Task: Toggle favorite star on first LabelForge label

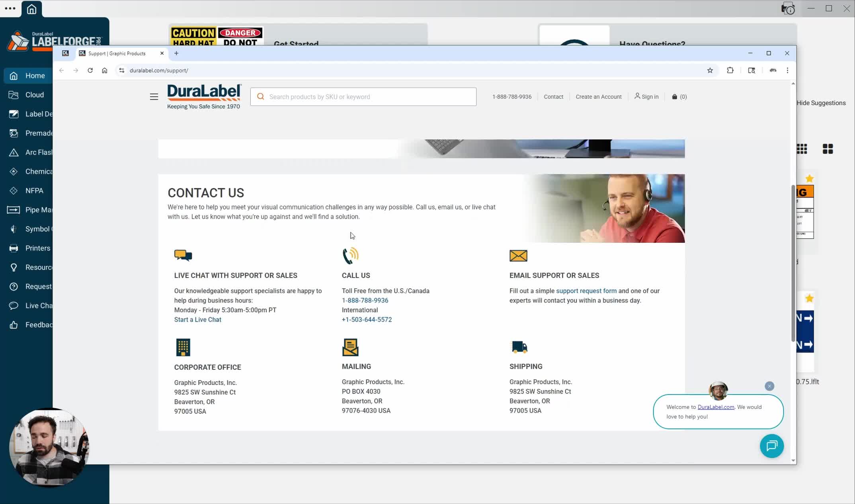Action: point(809,178)
